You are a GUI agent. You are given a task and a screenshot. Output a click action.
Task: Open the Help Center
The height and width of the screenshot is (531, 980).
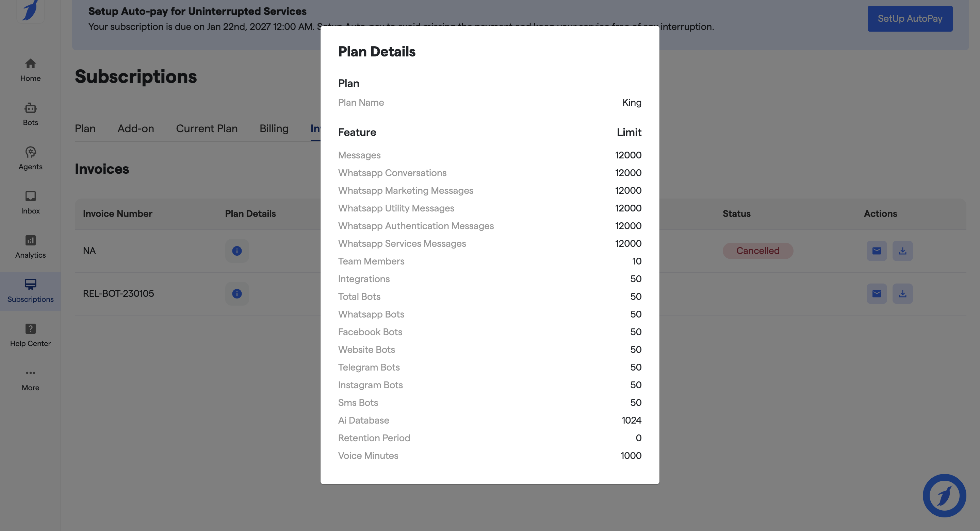coord(30,335)
